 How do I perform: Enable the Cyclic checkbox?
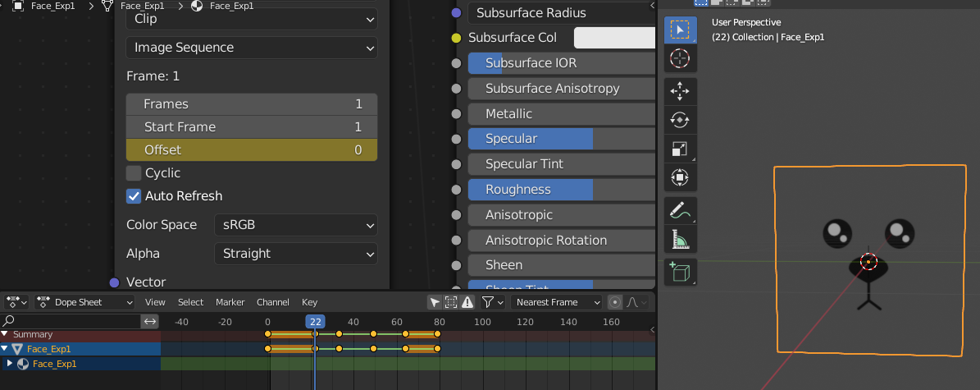click(134, 172)
